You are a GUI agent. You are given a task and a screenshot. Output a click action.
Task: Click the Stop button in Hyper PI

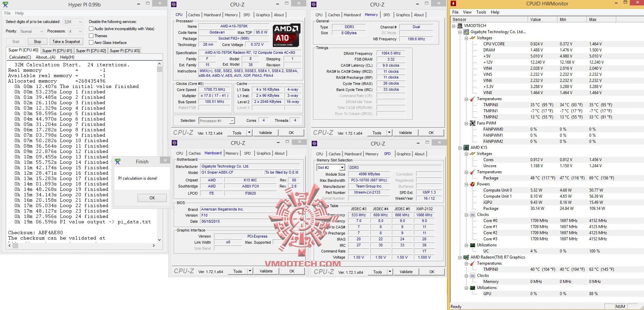37,42
